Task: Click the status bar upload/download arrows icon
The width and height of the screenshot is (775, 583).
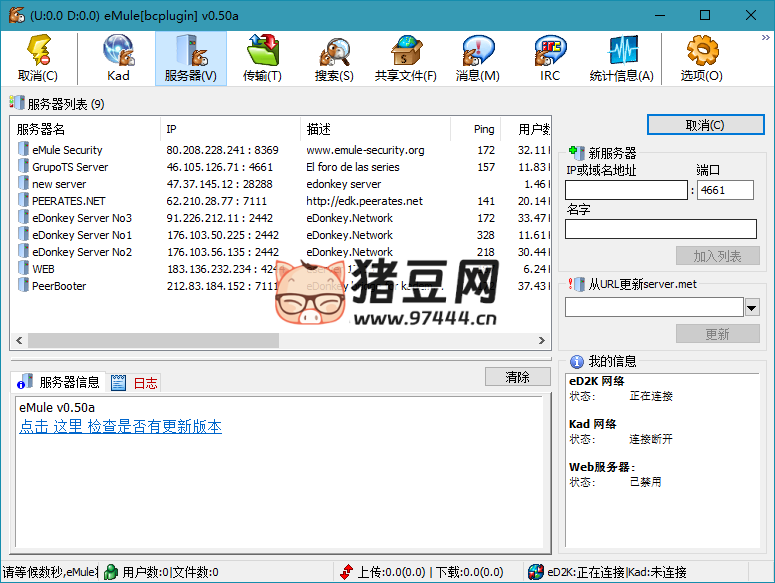Action: click(346, 572)
